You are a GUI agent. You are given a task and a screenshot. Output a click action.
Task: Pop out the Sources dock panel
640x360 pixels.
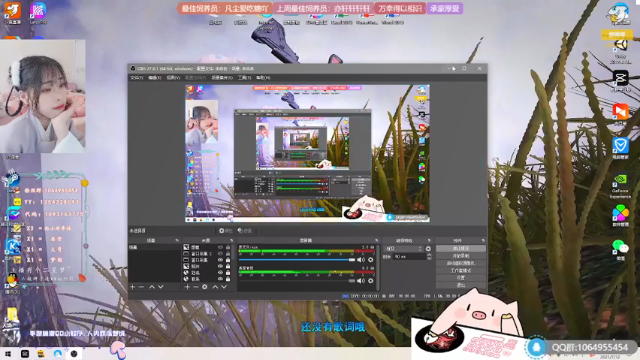(x=231, y=240)
